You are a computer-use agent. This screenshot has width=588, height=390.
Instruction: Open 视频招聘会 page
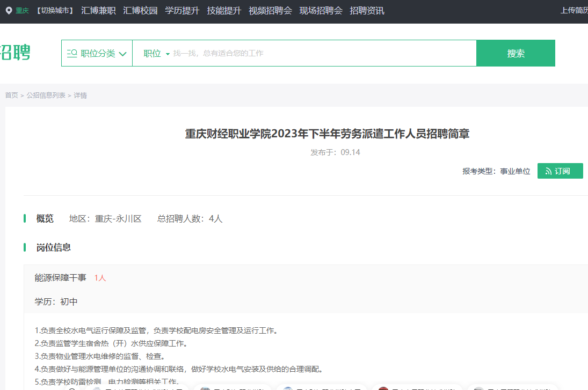point(271,11)
